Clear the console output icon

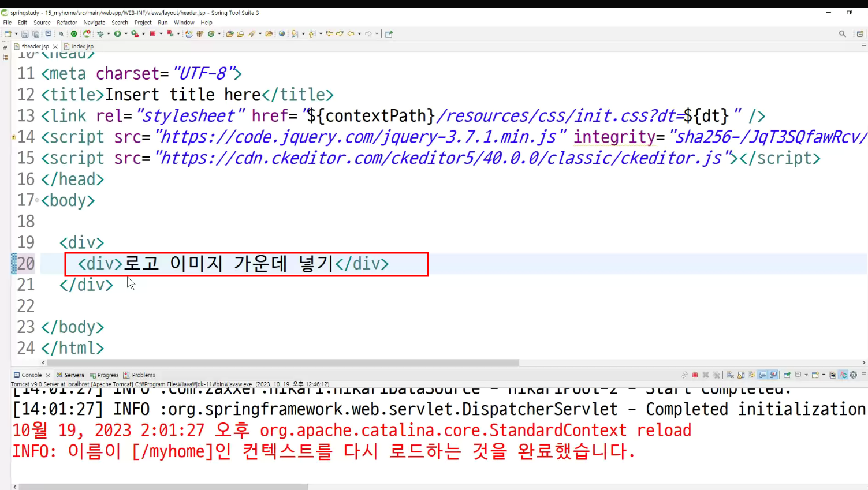click(731, 375)
